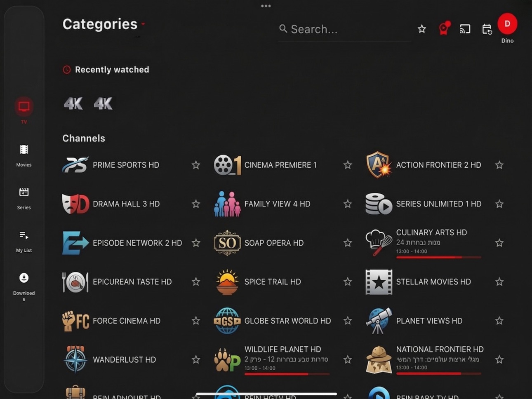
Task: Focus the Search input field
Action: [x=345, y=29]
